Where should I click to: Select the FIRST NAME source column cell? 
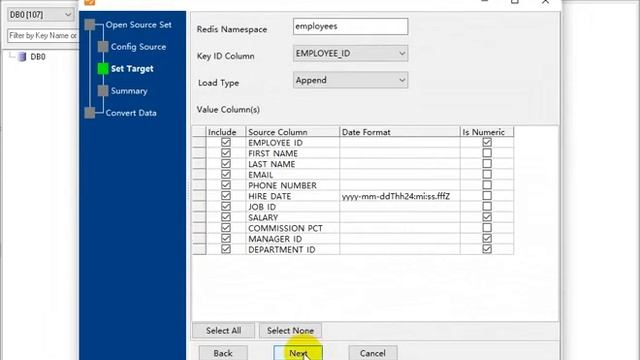pos(293,153)
